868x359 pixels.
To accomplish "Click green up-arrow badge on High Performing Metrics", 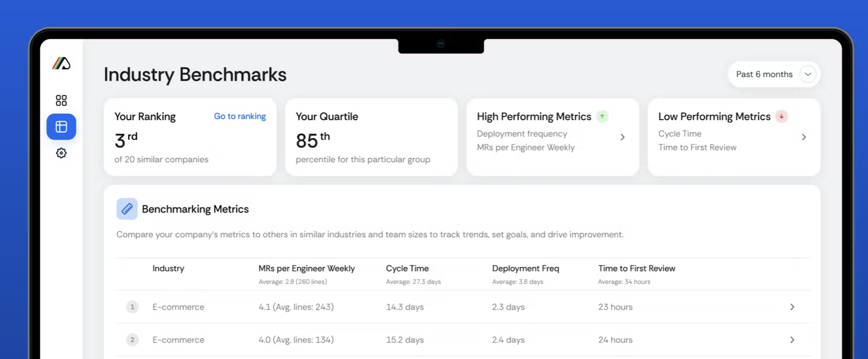I will click(602, 116).
